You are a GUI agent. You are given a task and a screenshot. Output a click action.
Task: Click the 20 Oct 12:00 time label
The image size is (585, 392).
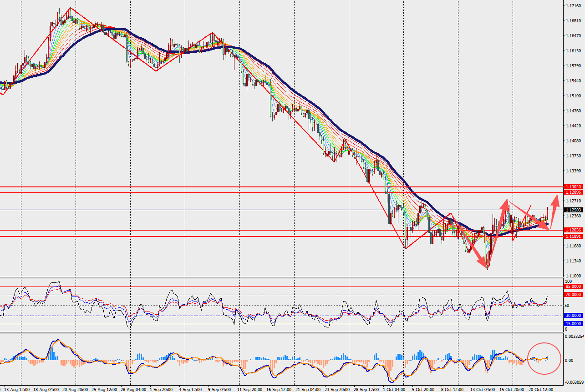pyautogui.click(x=541, y=390)
